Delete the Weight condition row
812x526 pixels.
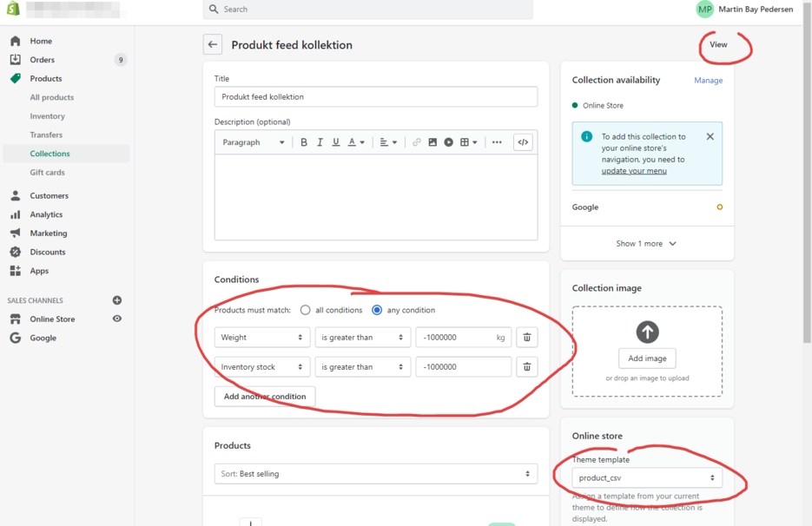[x=526, y=338]
